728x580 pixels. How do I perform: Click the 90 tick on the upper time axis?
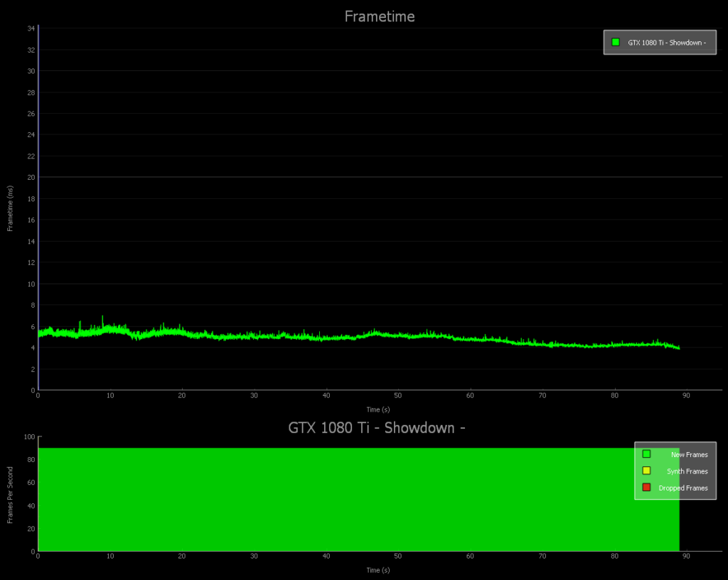[x=686, y=395]
